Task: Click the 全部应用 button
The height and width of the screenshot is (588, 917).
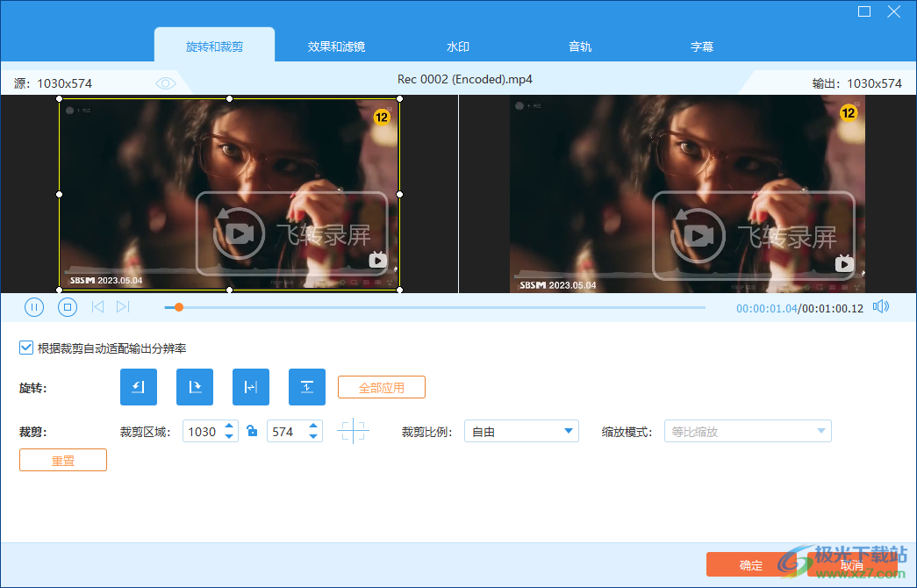Action: (381, 386)
